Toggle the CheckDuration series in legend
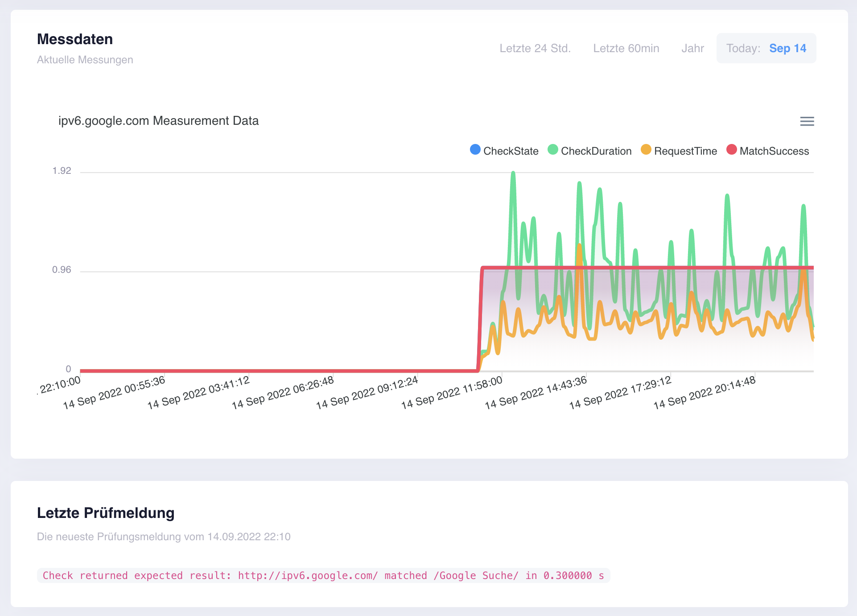Screen dimensions: 857x616 [589, 151]
